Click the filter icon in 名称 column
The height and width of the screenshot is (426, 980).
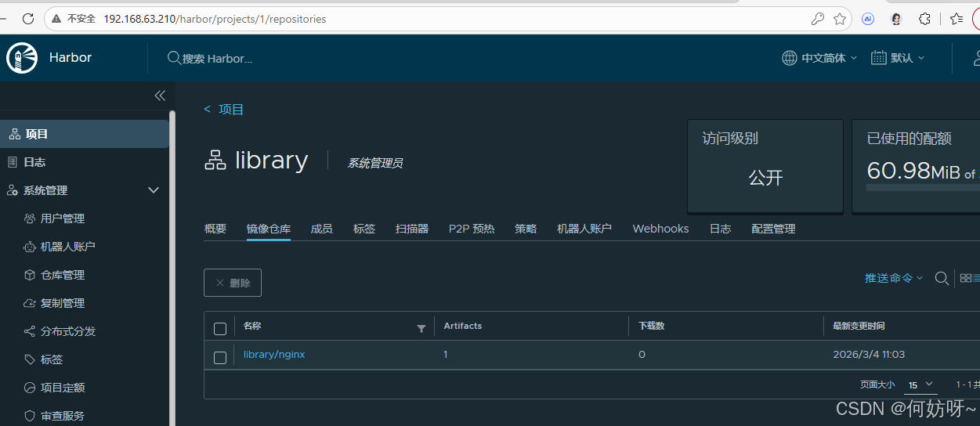coord(421,328)
